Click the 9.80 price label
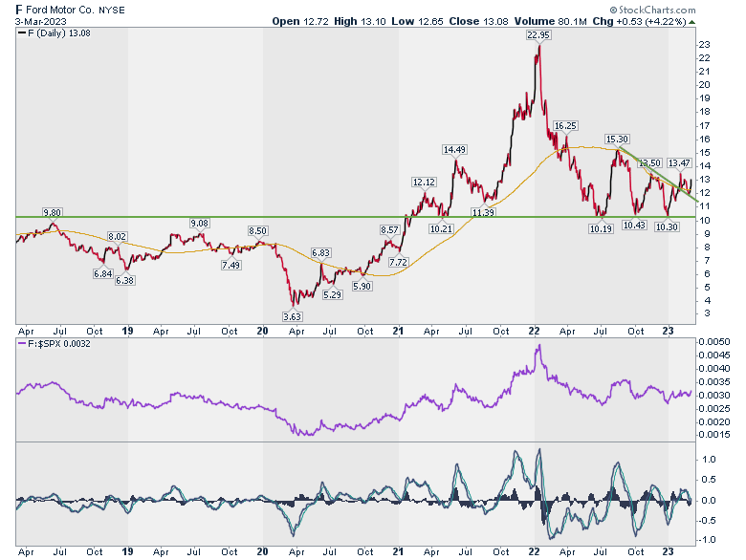Image resolution: width=746 pixels, height=560 pixels. (x=53, y=212)
